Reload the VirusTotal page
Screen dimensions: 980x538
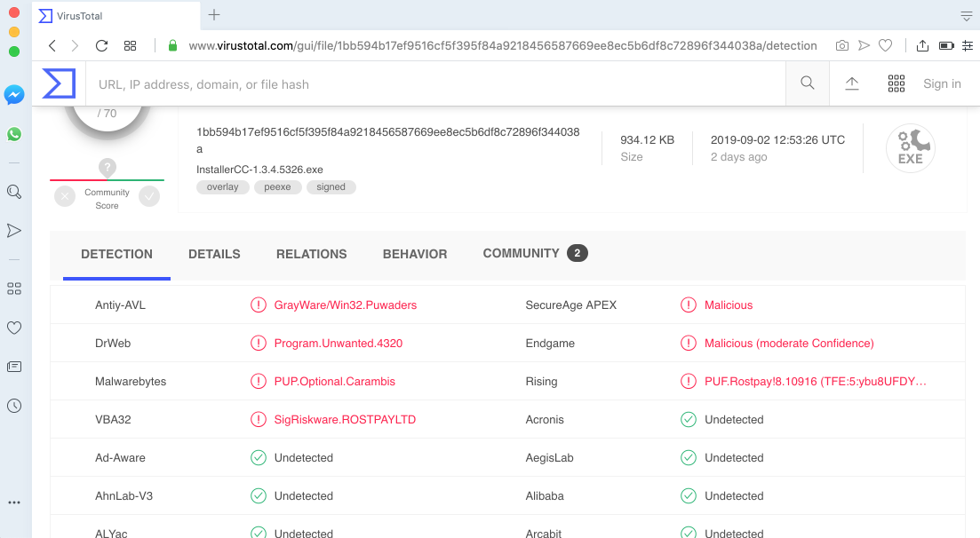pyautogui.click(x=102, y=45)
